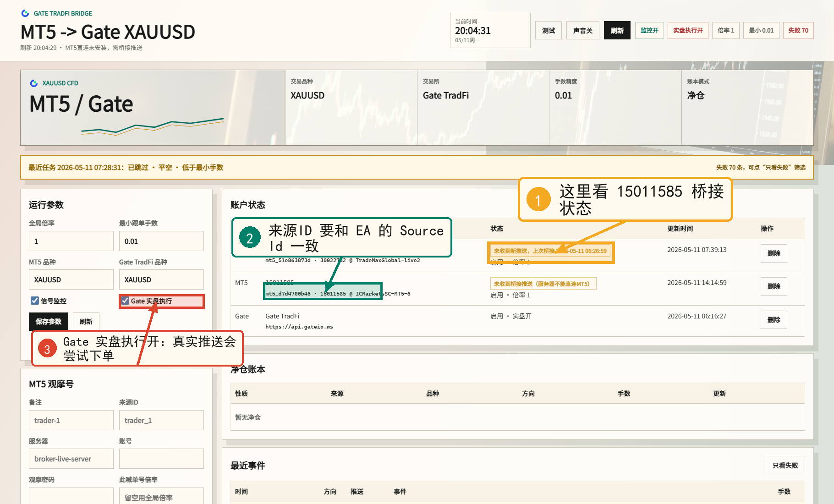Click the 测试 button in header
Image resolution: width=834 pixels, height=504 pixels.
pos(549,30)
